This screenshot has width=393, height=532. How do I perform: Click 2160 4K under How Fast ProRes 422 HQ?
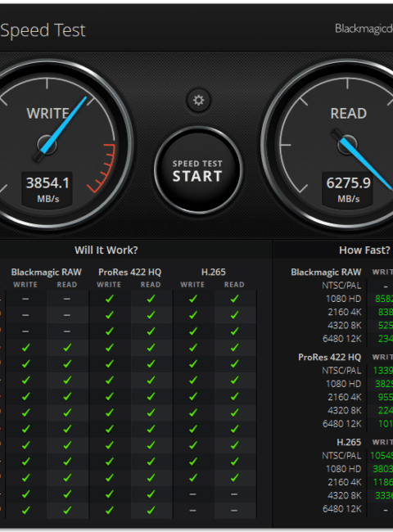[x=345, y=397]
